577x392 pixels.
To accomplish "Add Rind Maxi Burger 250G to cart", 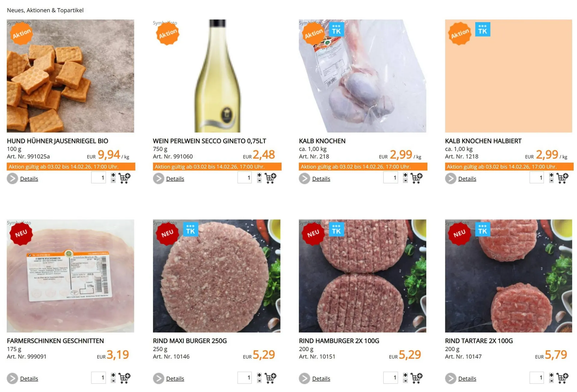I will [x=270, y=378].
